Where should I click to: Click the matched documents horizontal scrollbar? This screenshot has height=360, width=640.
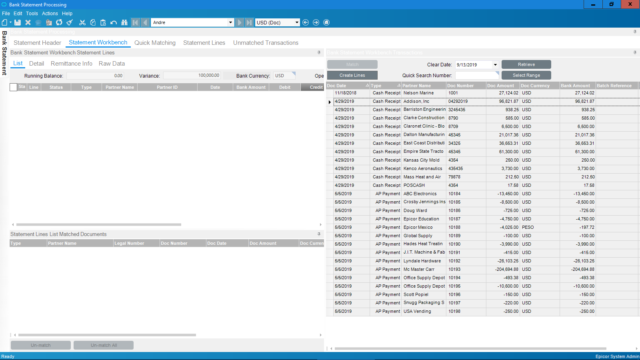(x=107, y=335)
